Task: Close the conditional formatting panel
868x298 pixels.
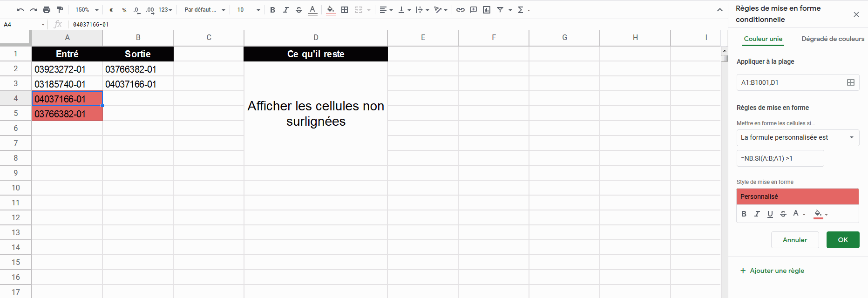Action: [x=856, y=14]
